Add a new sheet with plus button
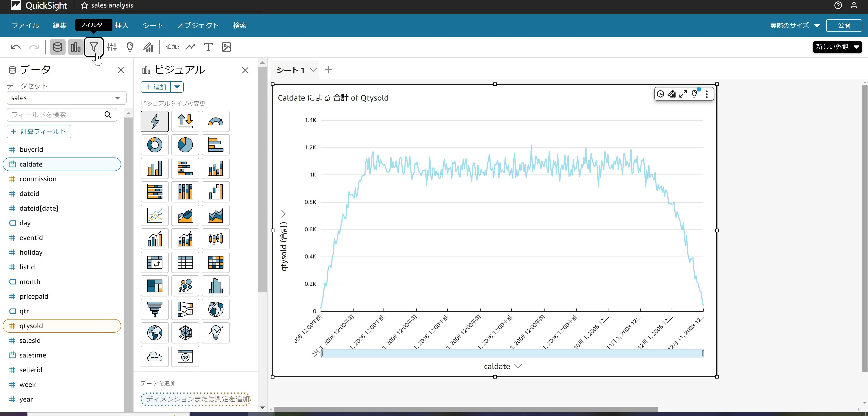 (x=328, y=70)
